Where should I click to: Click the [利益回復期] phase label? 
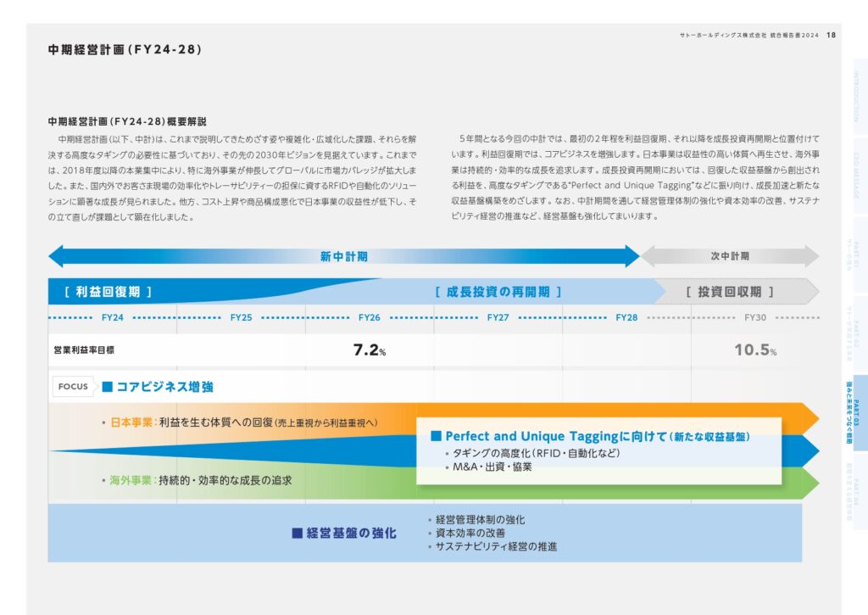(108, 292)
